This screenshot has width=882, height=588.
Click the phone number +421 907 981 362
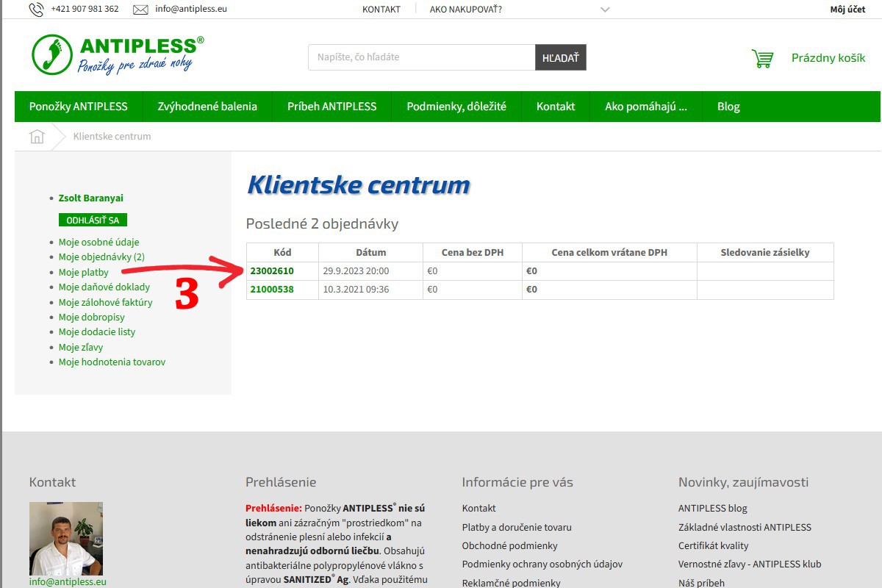(85, 10)
